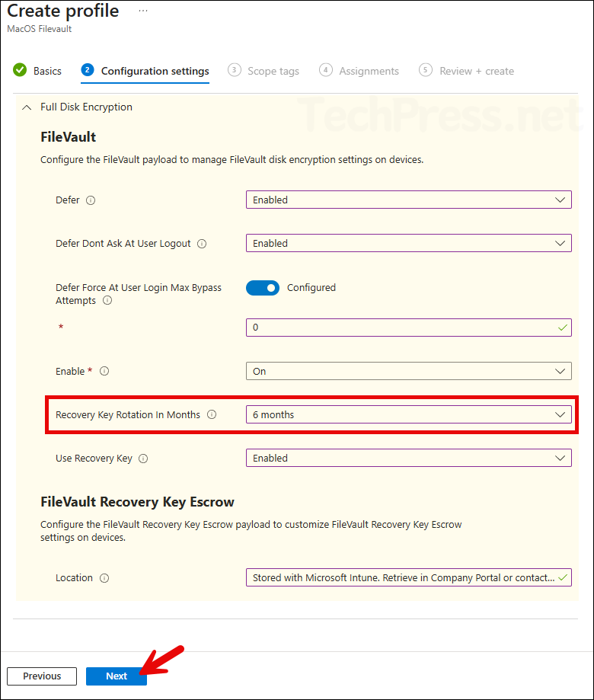Toggle the Defer Force Max Bypass Attempts switch
594x700 pixels.
[263, 288]
